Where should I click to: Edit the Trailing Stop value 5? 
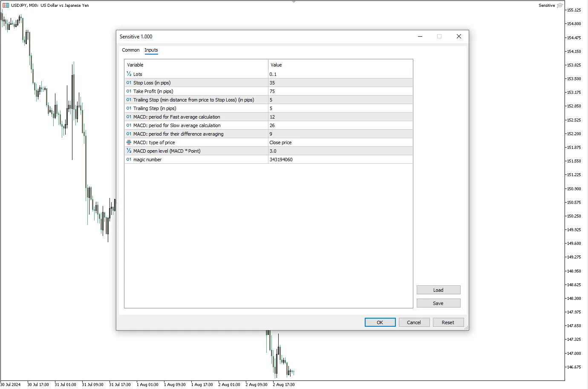tap(340, 100)
